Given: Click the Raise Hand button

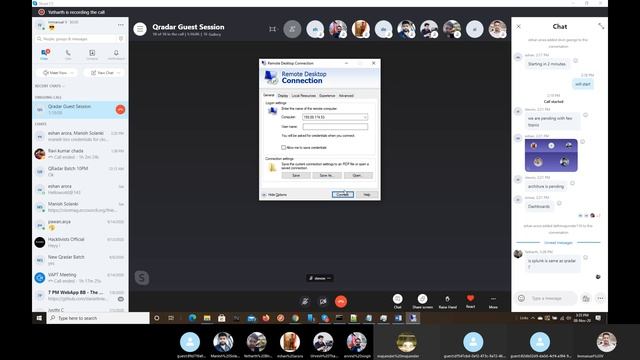Looking at the screenshot, I should point(447,301).
